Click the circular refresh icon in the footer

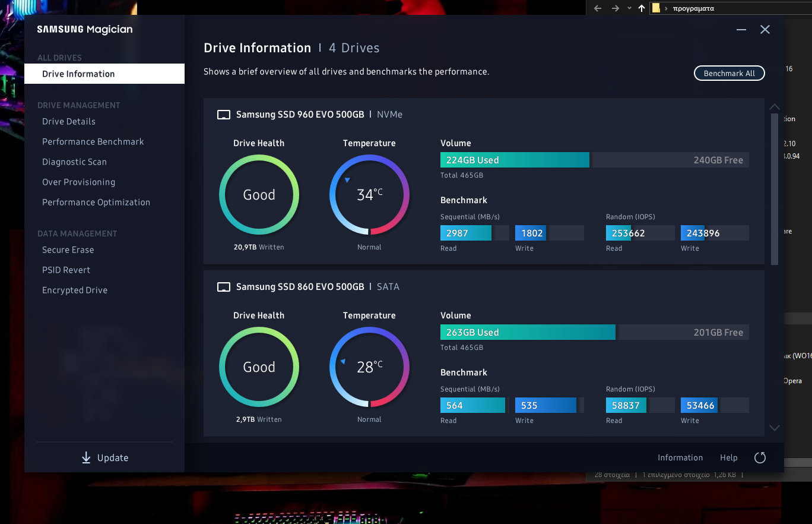click(760, 457)
